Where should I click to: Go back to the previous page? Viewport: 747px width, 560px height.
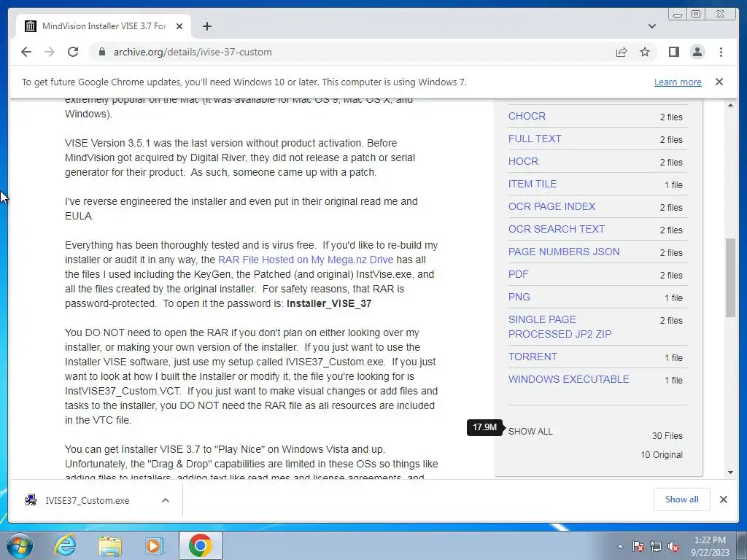point(26,52)
